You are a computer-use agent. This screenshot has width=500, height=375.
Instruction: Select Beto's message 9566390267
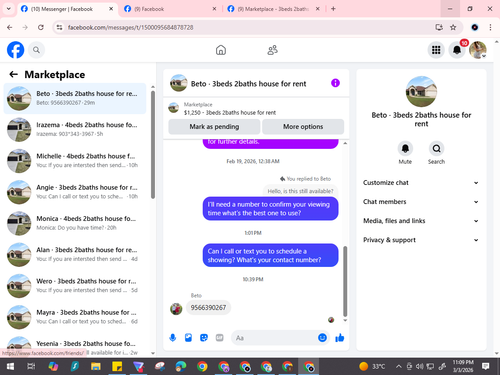point(208,307)
